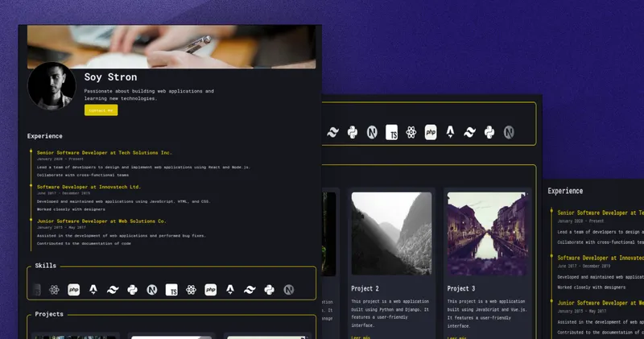Click the Python icon beside faded Next.js, middle panel
The height and width of the screenshot is (339, 644).
click(489, 132)
